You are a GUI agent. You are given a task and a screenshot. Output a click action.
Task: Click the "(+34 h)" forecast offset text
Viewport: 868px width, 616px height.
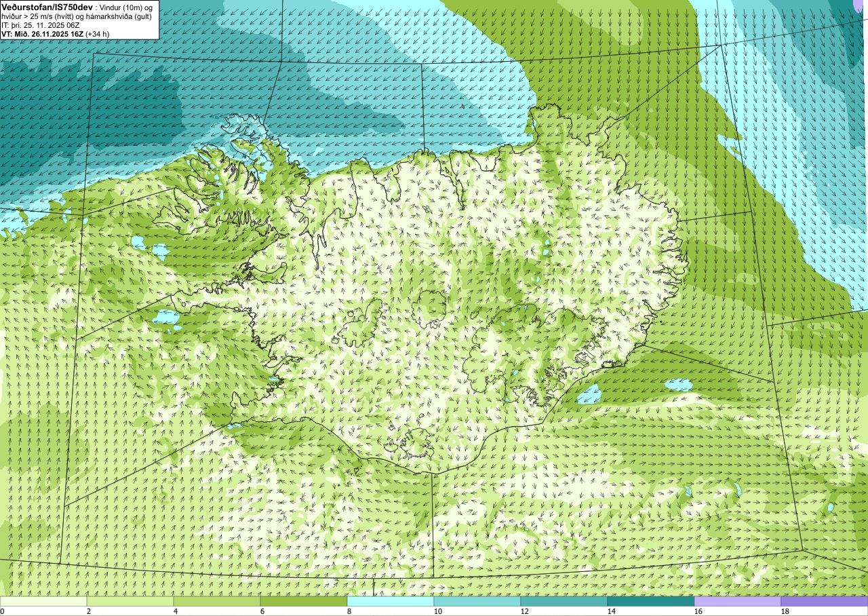98,34
